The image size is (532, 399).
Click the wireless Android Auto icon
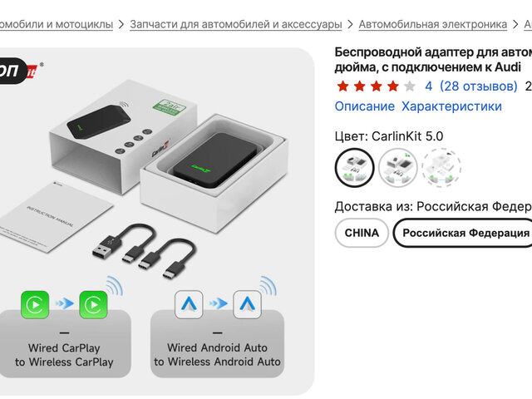[x=248, y=304]
